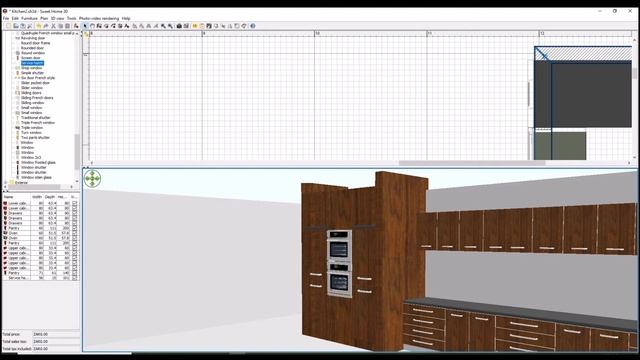Open the Help menu

tap(126, 18)
